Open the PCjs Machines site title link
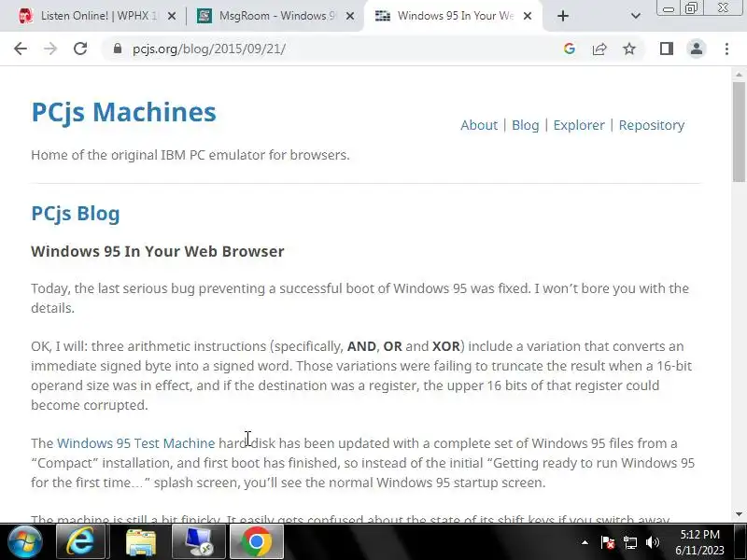This screenshot has height=560, width=747. point(123,112)
